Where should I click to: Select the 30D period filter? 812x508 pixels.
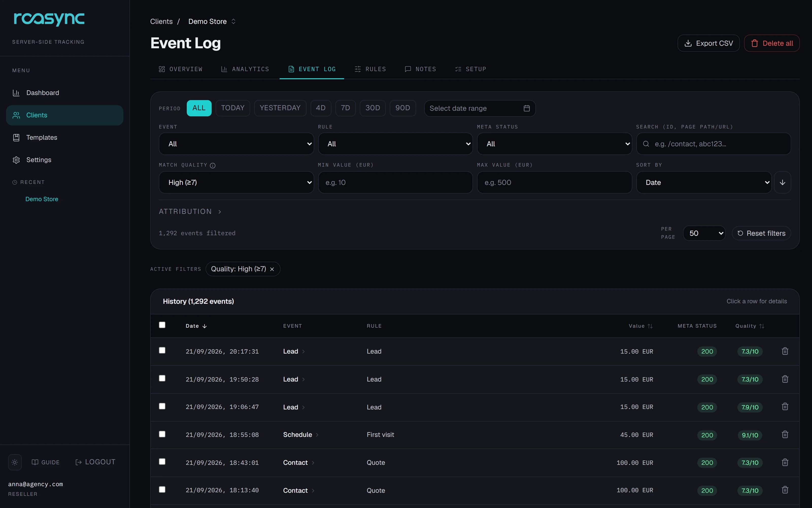point(373,108)
